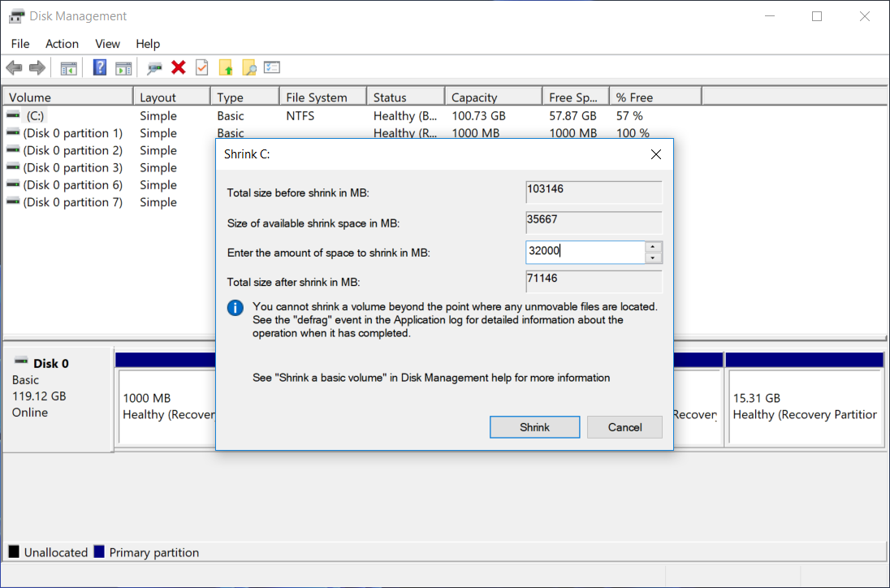Click the 57 % free cell
The height and width of the screenshot is (588, 890).
(629, 116)
